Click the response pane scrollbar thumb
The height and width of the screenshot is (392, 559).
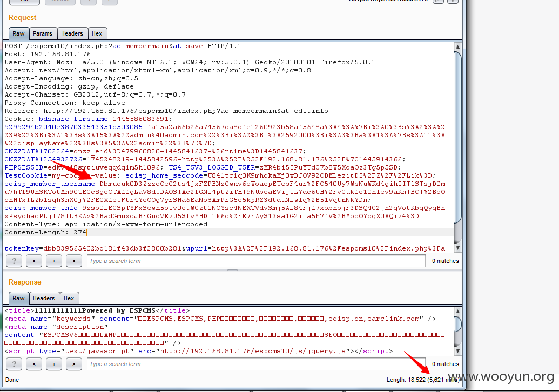coord(458,325)
